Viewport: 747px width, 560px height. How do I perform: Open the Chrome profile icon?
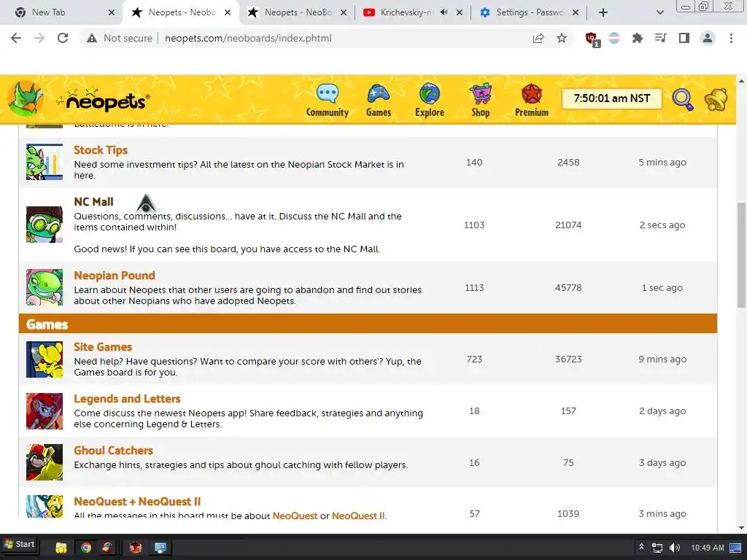(x=708, y=38)
